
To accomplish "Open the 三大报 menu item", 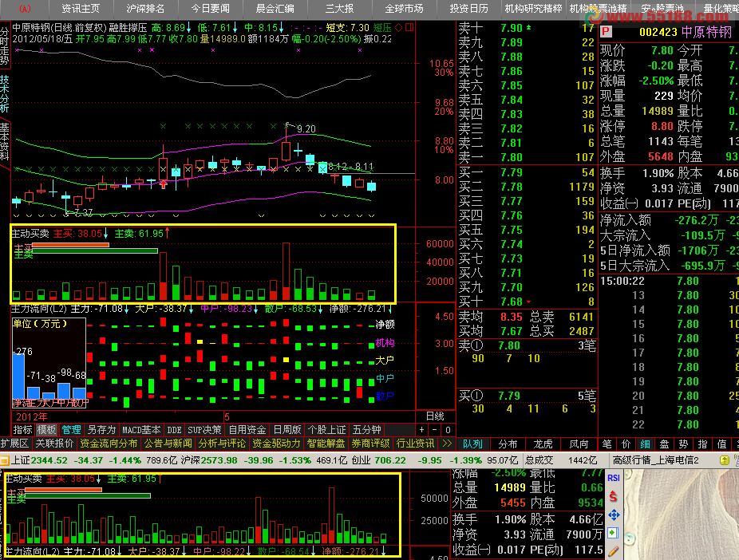I will (339, 9).
